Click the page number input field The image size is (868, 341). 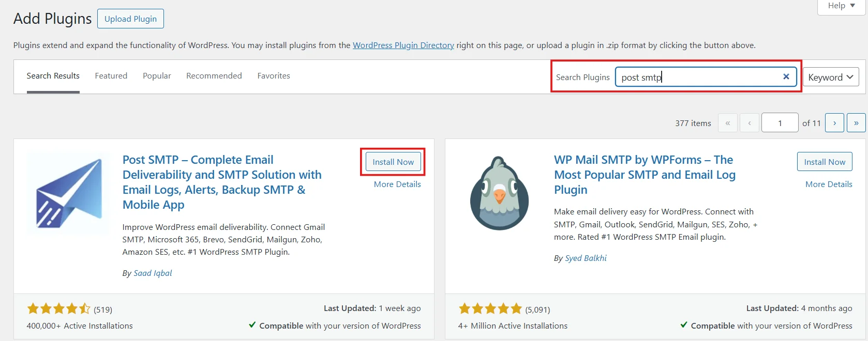click(780, 122)
